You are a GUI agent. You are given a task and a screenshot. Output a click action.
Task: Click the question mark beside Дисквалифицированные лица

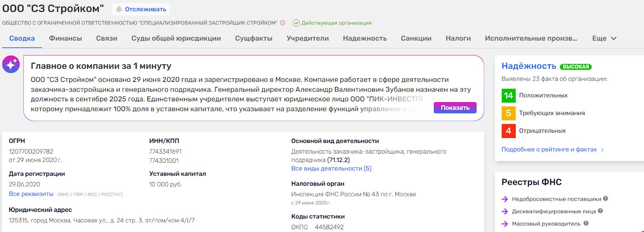600,211
